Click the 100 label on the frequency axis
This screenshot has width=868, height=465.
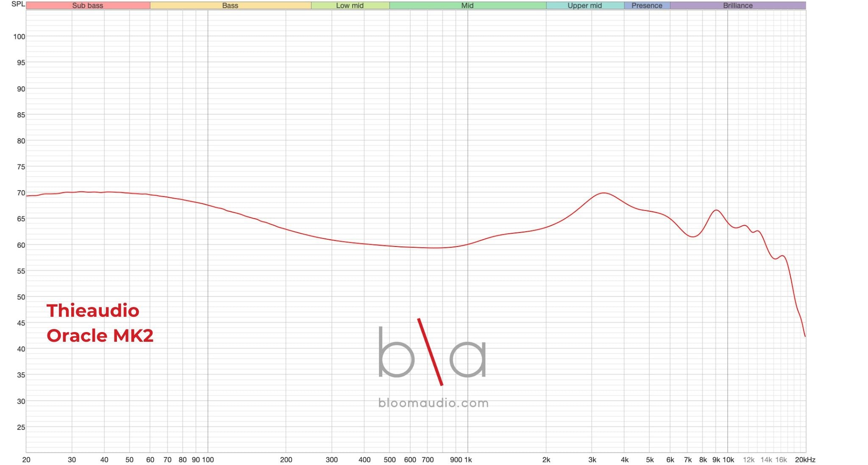(x=208, y=459)
